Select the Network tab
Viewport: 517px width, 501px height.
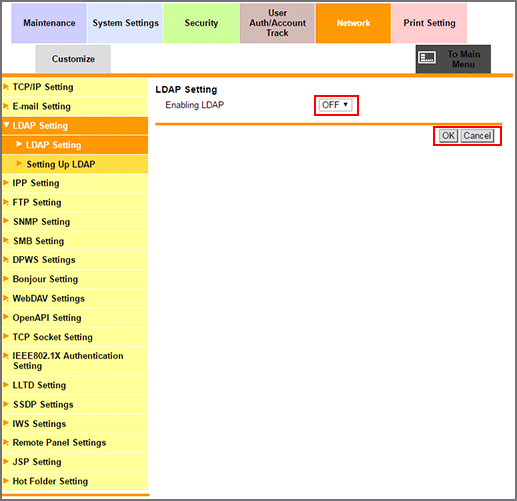pyautogui.click(x=353, y=23)
